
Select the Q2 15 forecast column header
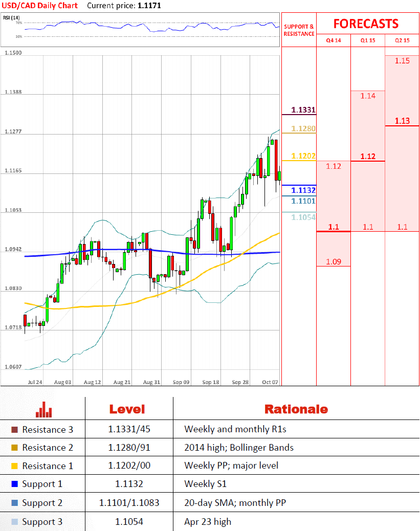(x=402, y=40)
